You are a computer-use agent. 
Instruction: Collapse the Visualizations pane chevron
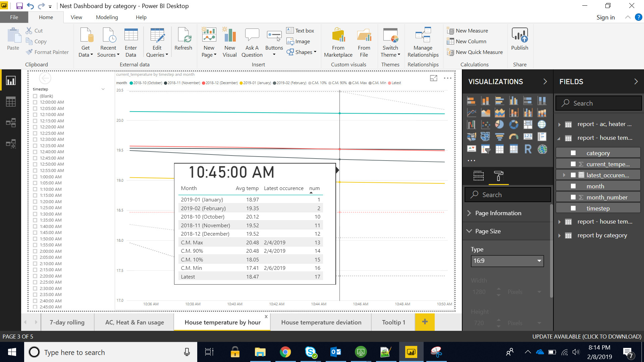click(x=545, y=81)
